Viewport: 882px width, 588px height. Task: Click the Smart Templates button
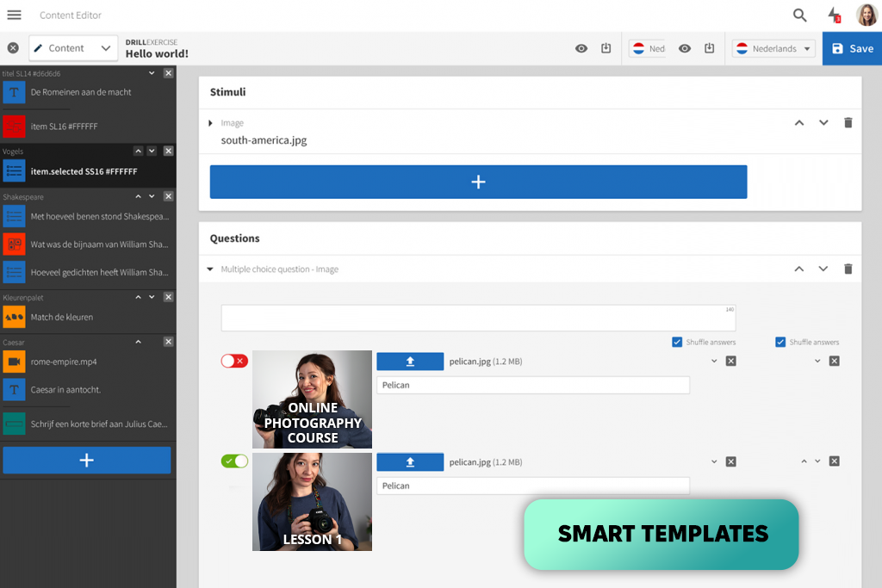click(x=661, y=534)
